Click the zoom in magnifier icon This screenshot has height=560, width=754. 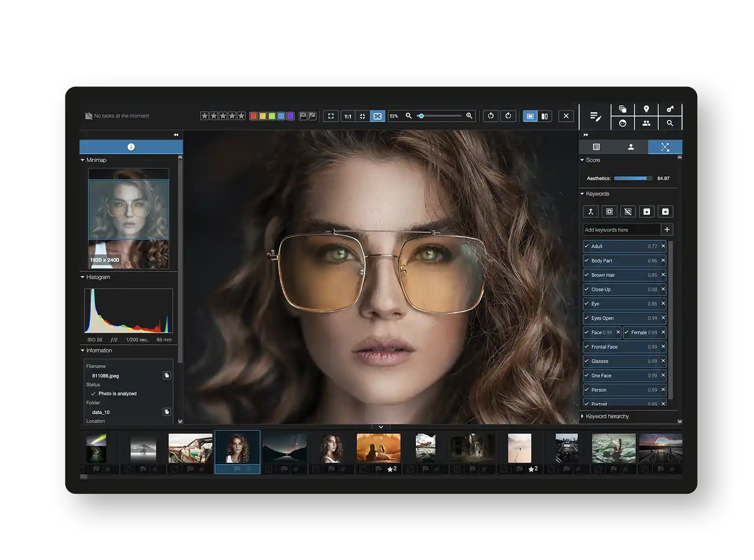click(469, 116)
